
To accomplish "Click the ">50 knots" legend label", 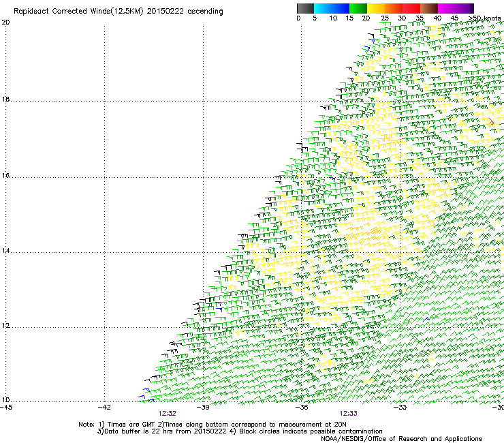I will pos(484,18).
